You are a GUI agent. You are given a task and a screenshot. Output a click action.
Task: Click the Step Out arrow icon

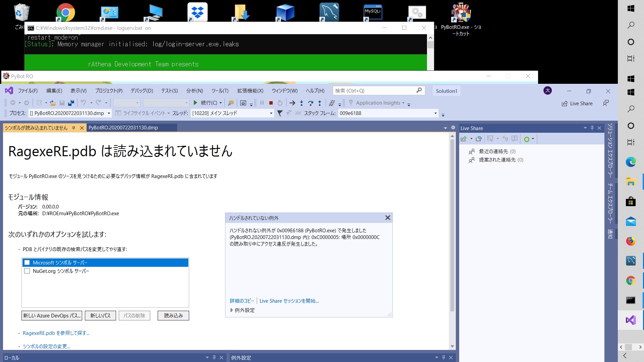pos(320,103)
